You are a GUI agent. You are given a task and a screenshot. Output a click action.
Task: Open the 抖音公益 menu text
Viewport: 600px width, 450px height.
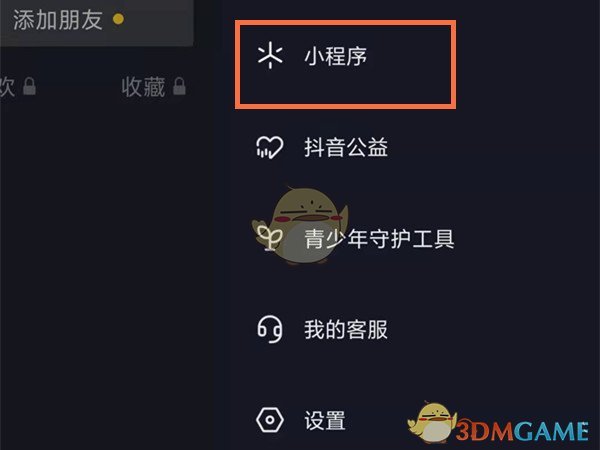point(346,147)
